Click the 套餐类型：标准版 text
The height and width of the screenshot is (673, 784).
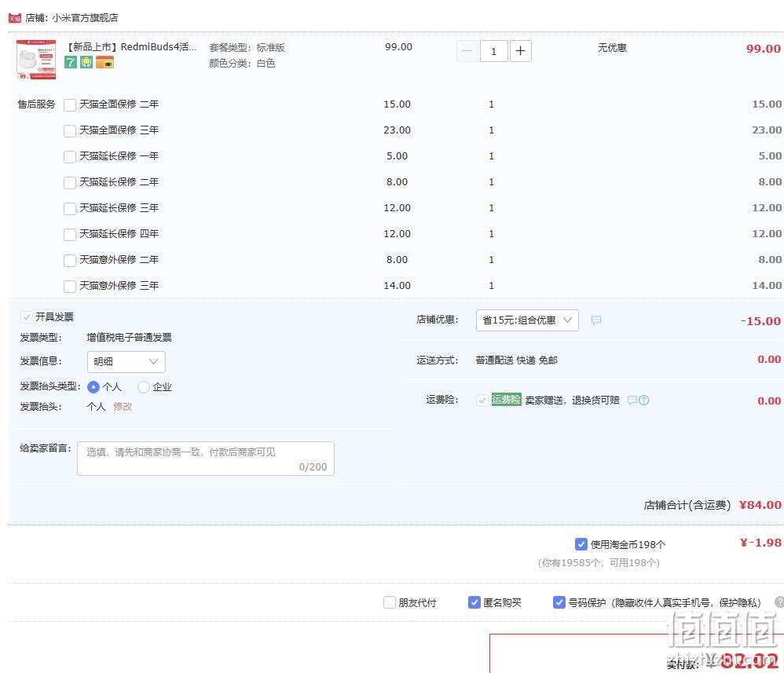point(247,47)
